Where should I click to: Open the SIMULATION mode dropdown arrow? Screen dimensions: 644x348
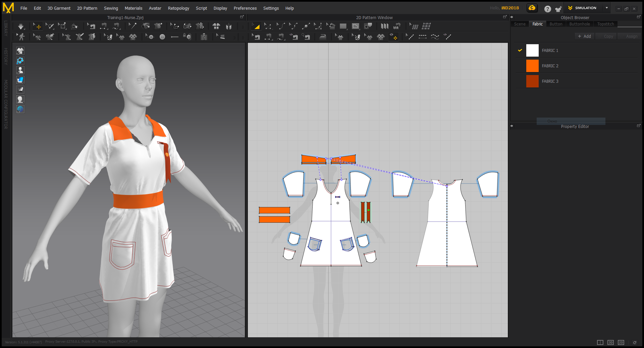tap(606, 8)
